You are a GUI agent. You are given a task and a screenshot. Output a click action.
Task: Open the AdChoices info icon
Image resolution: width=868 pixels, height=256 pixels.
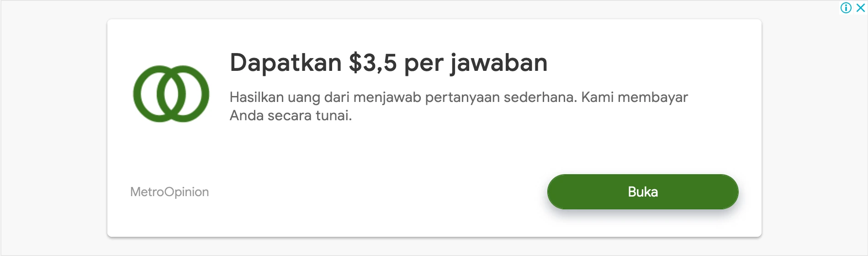tap(846, 8)
